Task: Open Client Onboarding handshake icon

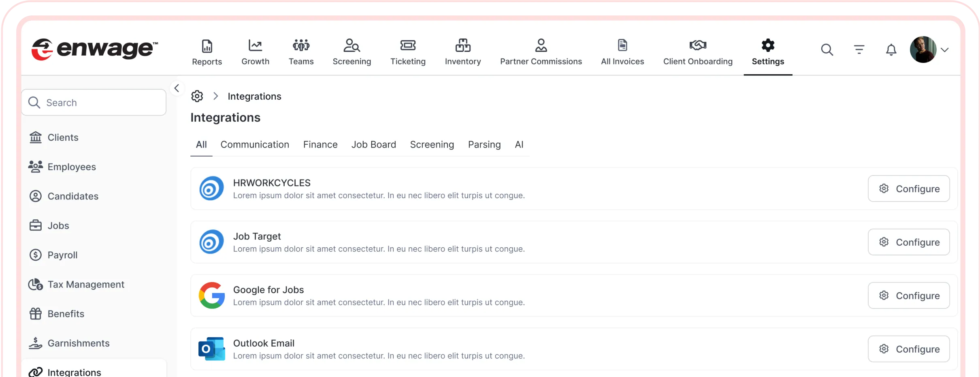Action: [698, 45]
